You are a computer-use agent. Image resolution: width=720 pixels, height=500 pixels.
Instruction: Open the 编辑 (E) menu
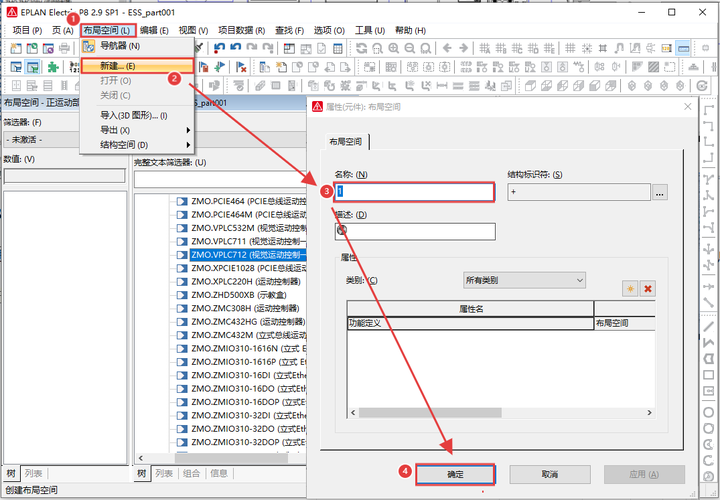(154, 30)
